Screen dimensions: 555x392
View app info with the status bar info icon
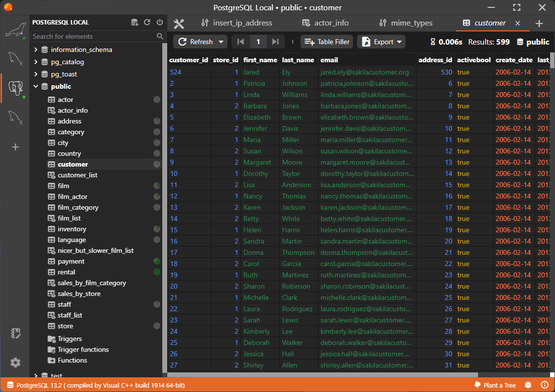pyautogui.click(x=544, y=385)
